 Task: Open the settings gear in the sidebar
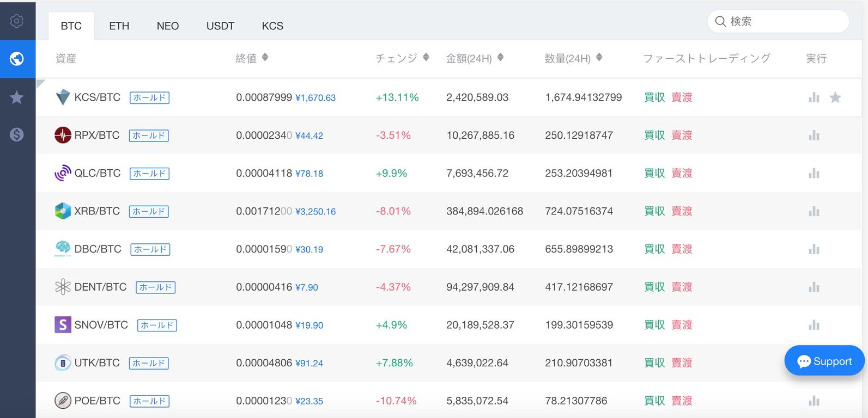coord(17,21)
